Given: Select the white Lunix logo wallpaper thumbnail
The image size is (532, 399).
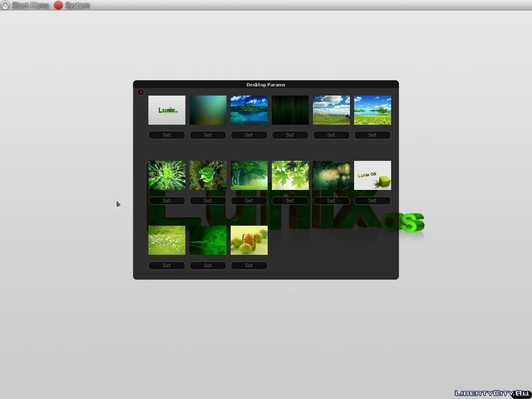Looking at the screenshot, I should click(167, 110).
